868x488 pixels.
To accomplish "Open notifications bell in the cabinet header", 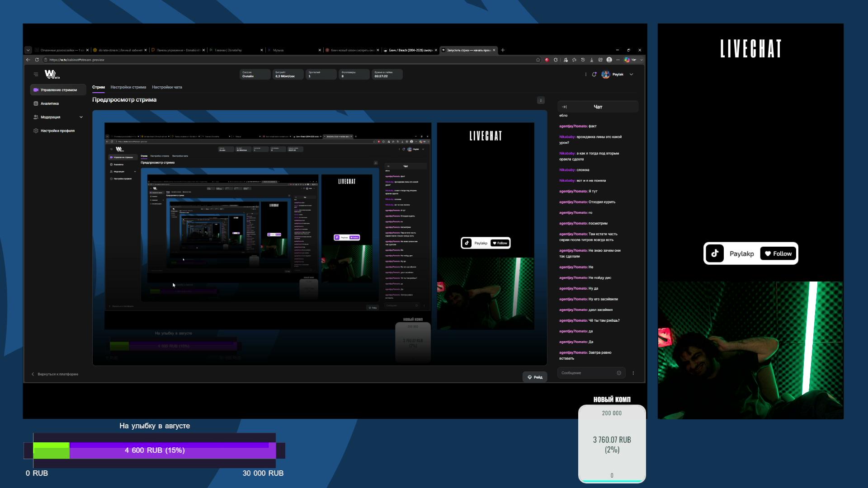I will point(594,75).
